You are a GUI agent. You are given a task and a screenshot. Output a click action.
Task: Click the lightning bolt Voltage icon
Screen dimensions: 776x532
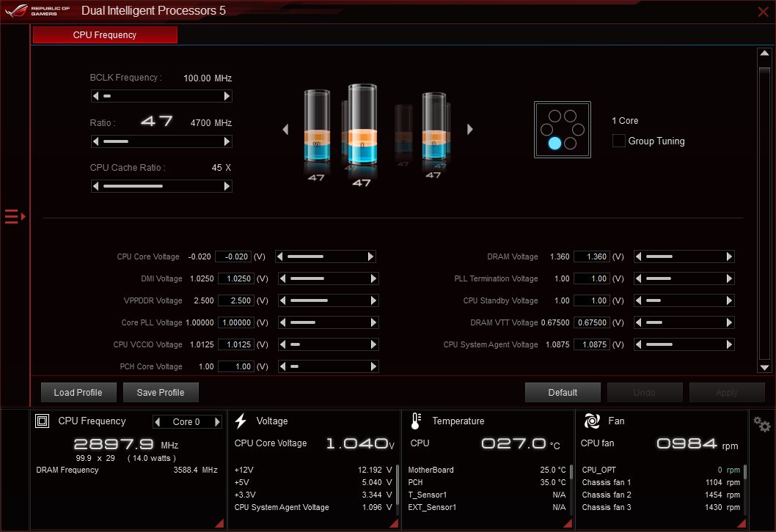(241, 421)
